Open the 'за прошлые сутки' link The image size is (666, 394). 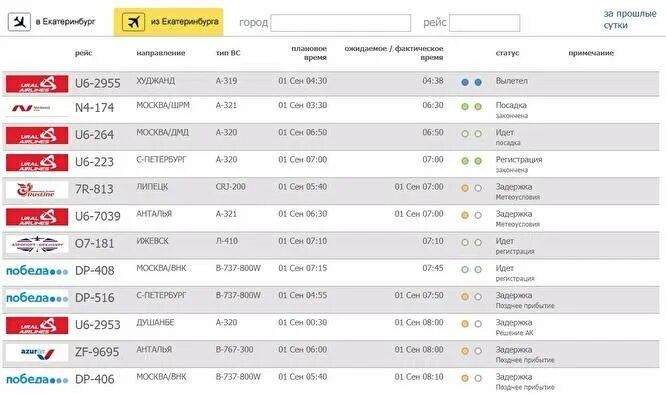(629, 20)
